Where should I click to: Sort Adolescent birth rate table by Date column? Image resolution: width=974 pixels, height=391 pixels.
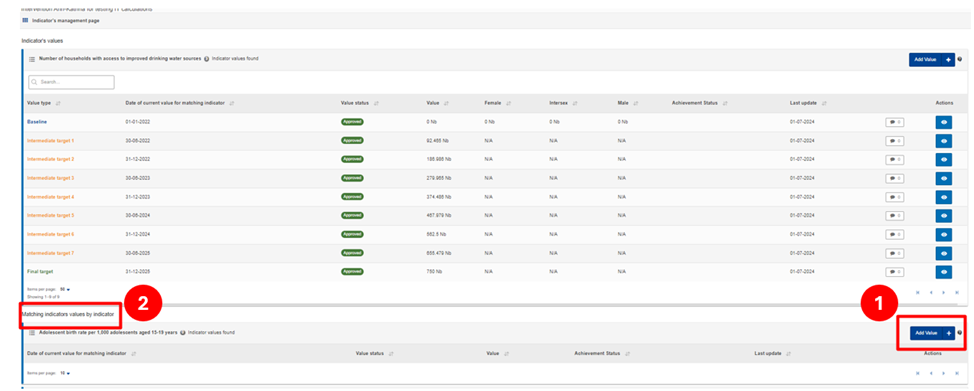click(x=134, y=354)
